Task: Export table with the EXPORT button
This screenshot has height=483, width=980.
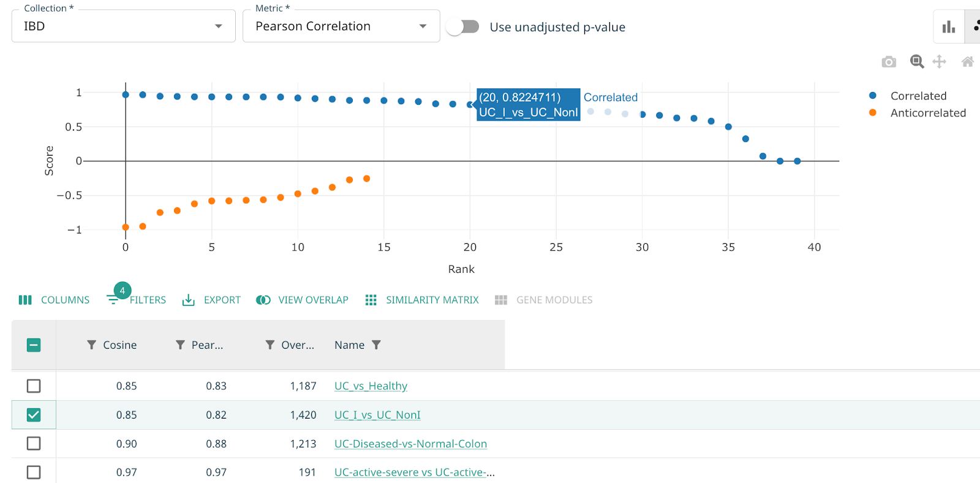Action: click(x=211, y=300)
